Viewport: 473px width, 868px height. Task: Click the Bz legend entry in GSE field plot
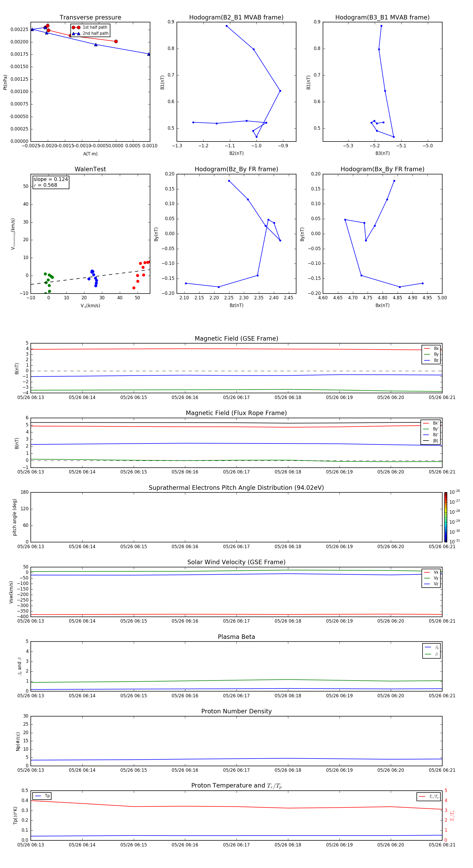point(431,360)
